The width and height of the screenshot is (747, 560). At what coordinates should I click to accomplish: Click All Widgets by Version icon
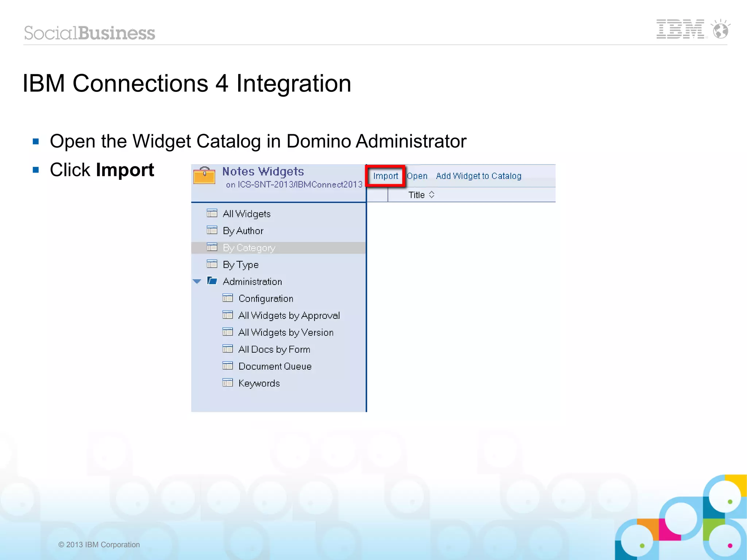pos(228,332)
